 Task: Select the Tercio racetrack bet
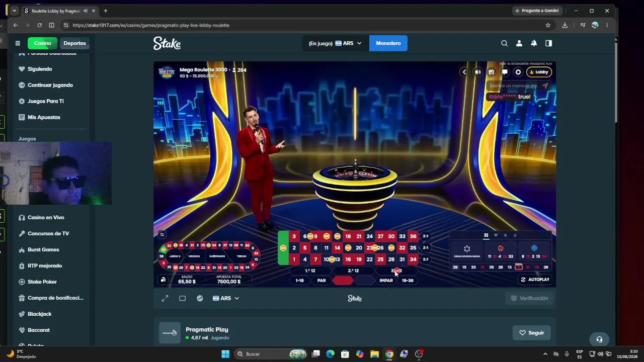(x=242, y=256)
